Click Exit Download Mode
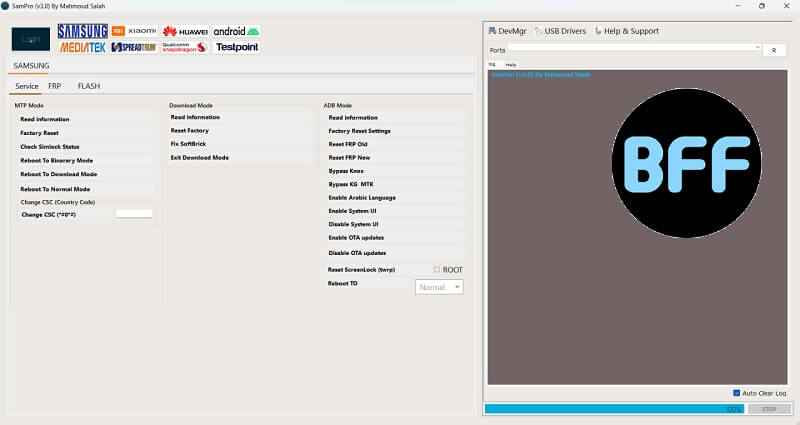 [241, 158]
